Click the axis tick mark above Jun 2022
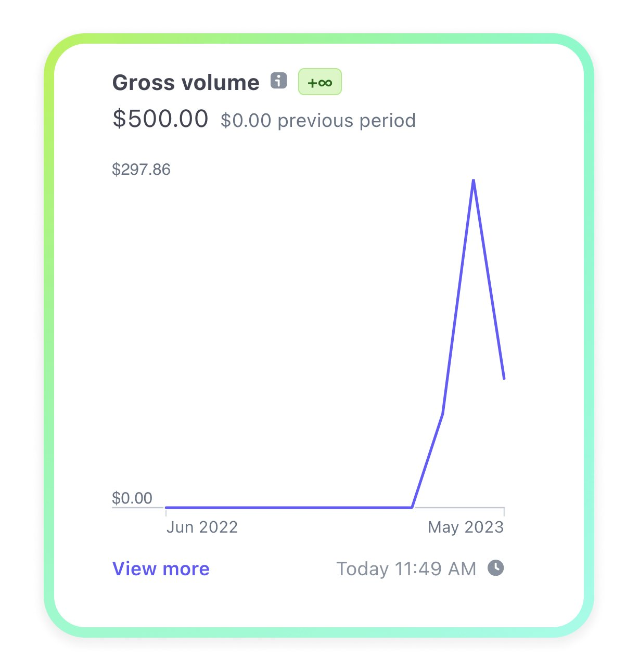The width and height of the screenshot is (639, 672). click(166, 512)
